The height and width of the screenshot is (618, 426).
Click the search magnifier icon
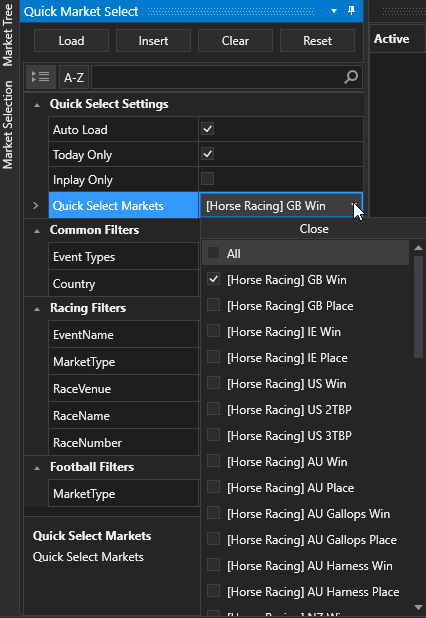point(351,77)
